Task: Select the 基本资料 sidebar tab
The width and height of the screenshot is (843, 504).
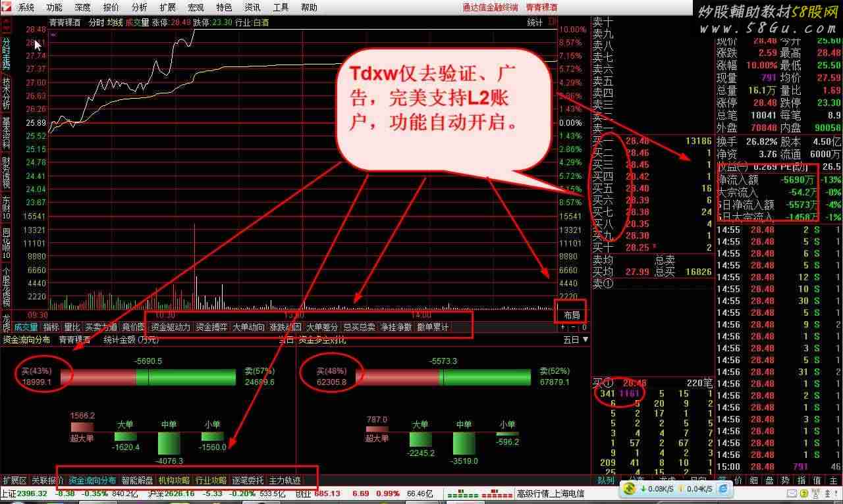Action: pyautogui.click(x=6, y=133)
